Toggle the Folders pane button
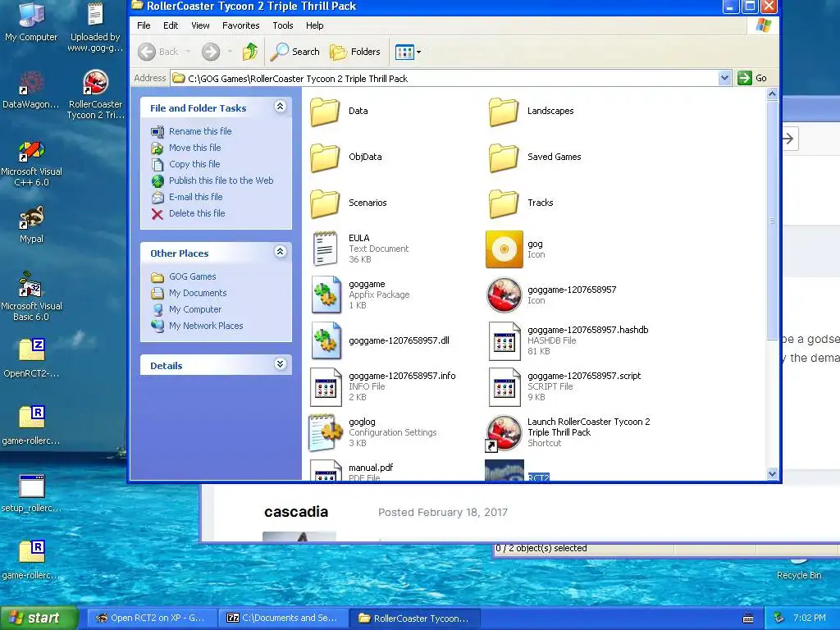The height and width of the screenshot is (630, 840). [354, 52]
